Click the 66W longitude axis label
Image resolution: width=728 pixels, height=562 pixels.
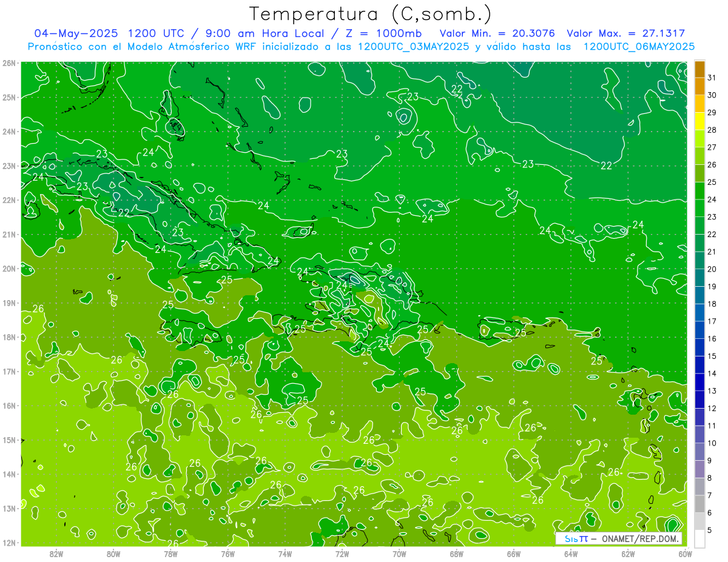[513, 553]
